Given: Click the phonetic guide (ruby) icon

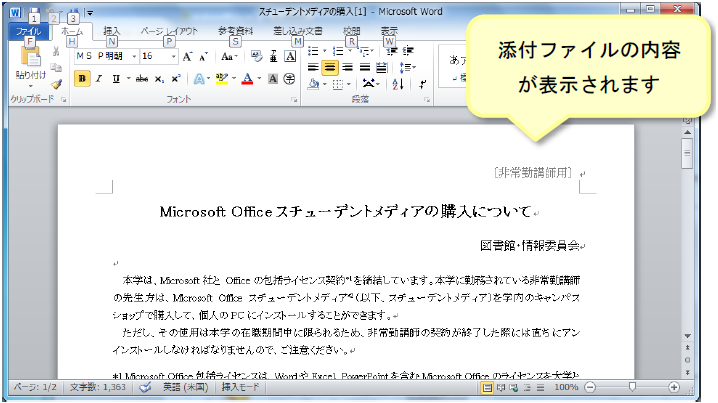Looking at the screenshot, I should (273, 56).
